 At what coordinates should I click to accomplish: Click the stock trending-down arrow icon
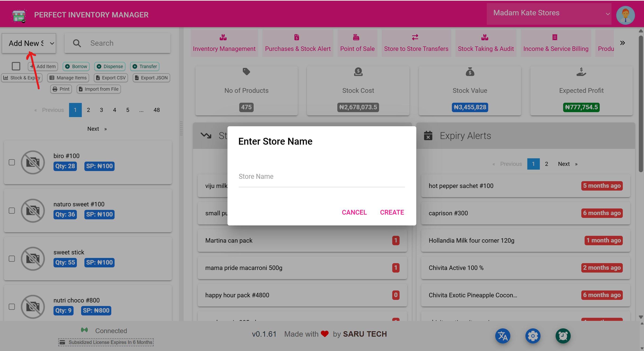(206, 136)
